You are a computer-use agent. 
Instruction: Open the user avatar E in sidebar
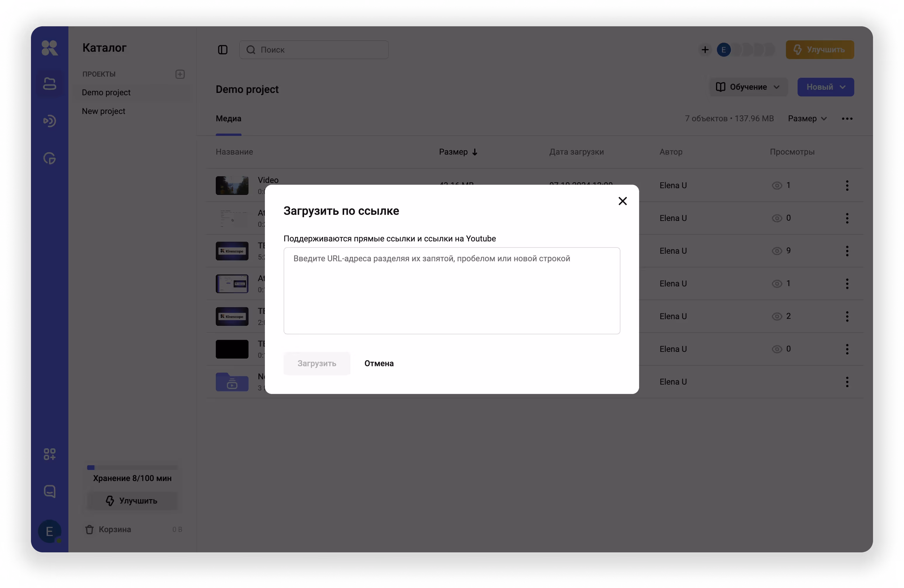click(x=49, y=531)
